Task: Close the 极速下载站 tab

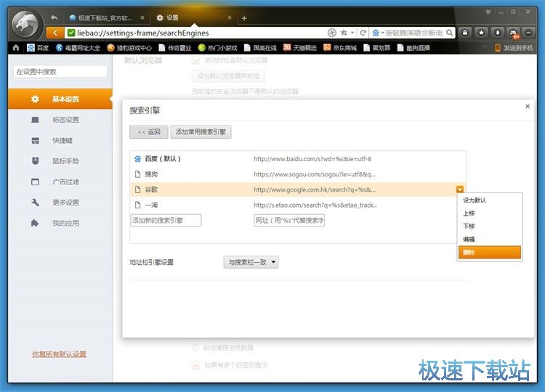Action: [142, 17]
